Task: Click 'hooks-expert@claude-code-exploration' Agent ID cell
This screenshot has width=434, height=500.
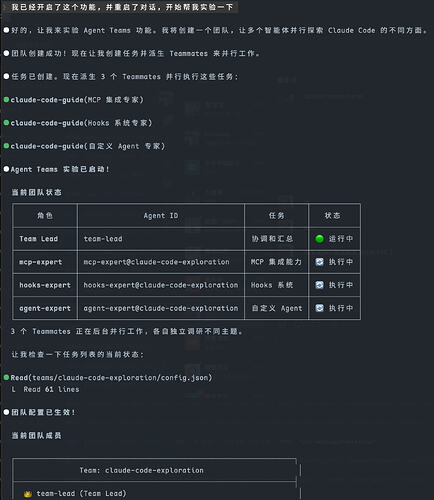Action: (161, 285)
